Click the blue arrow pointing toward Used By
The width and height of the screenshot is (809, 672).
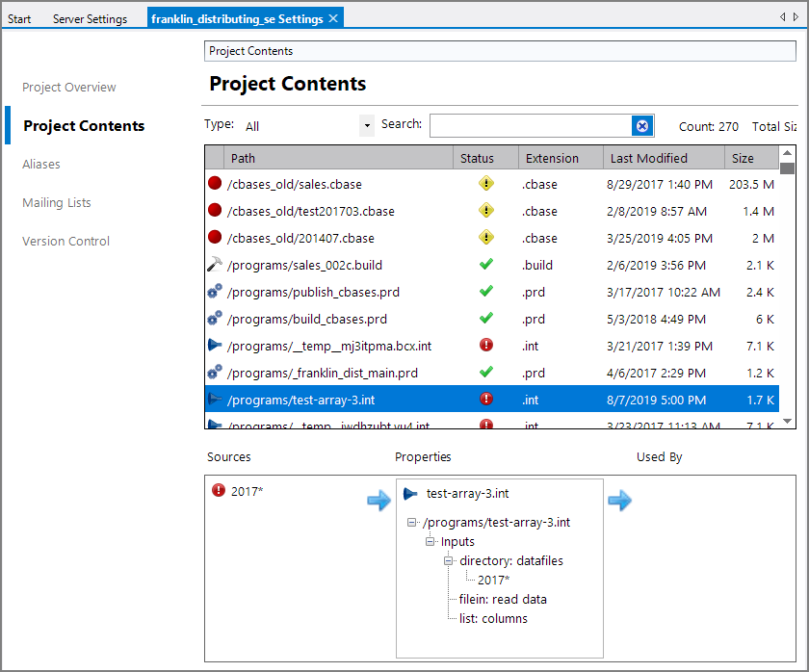click(x=620, y=500)
